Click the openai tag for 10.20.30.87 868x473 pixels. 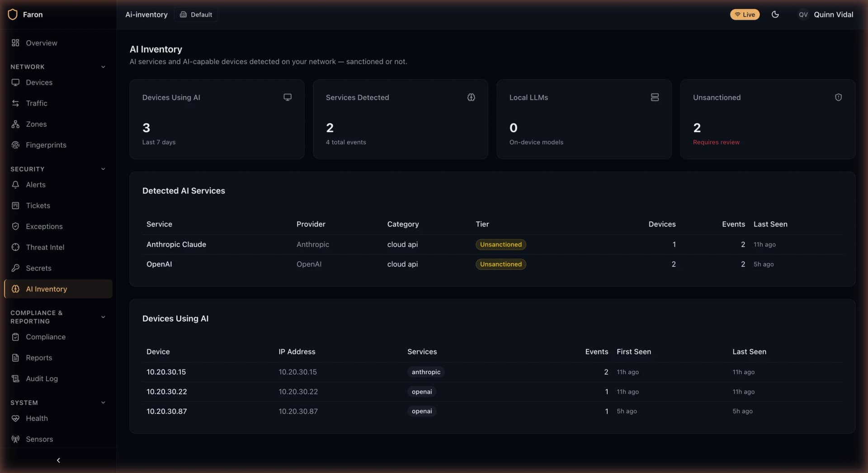[422, 411]
